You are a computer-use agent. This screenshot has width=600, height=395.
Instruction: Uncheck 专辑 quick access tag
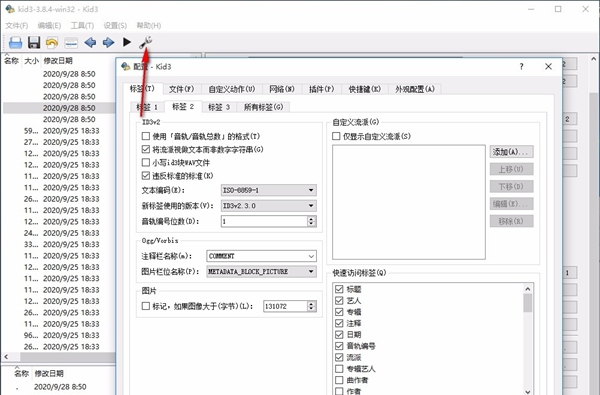coord(339,312)
